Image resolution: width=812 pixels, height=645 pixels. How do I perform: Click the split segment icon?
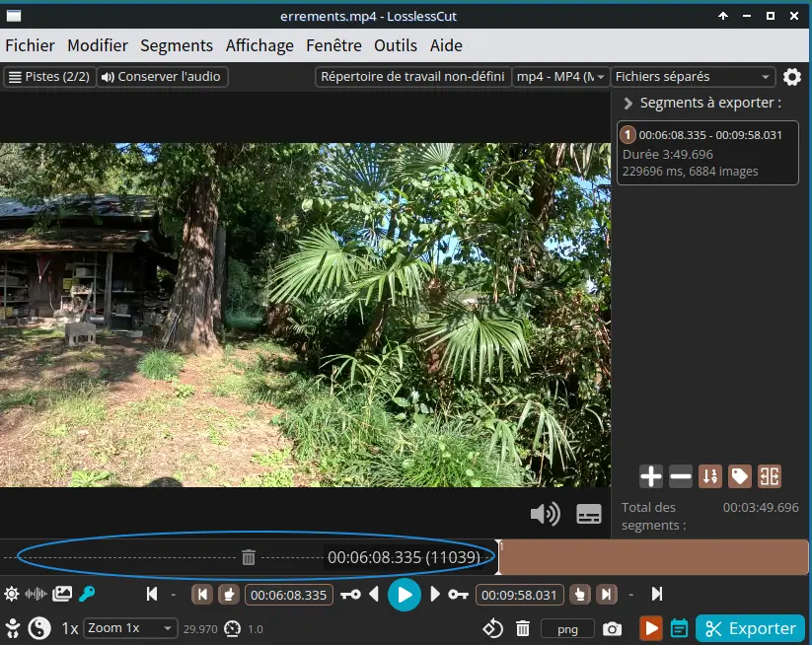[770, 477]
